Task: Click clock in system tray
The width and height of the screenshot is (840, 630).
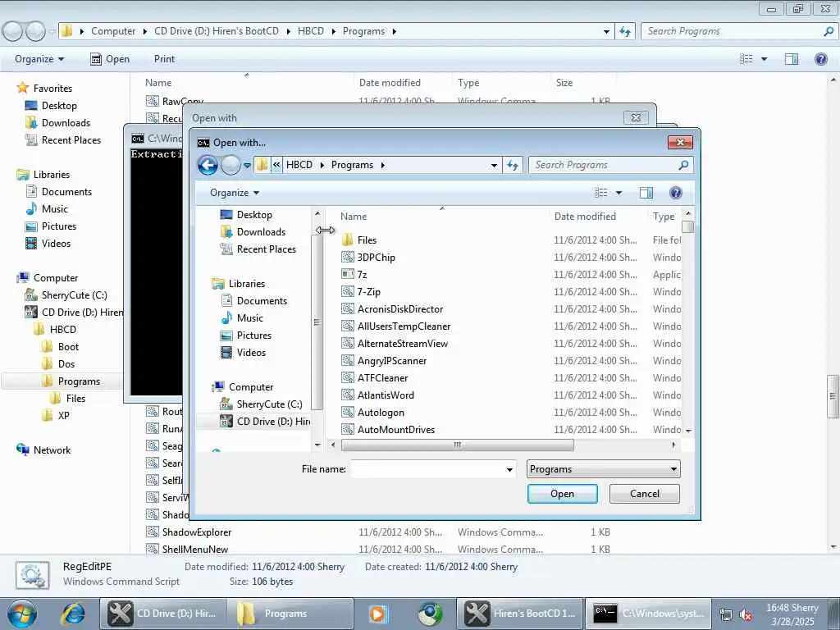Action: tap(792, 614)
